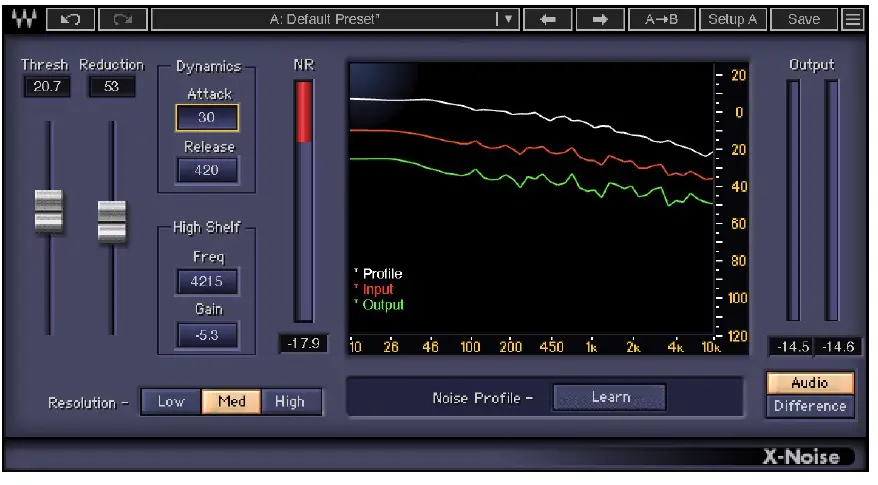
Task: Click the output peak value -14.5
Action: coord(792,347)
